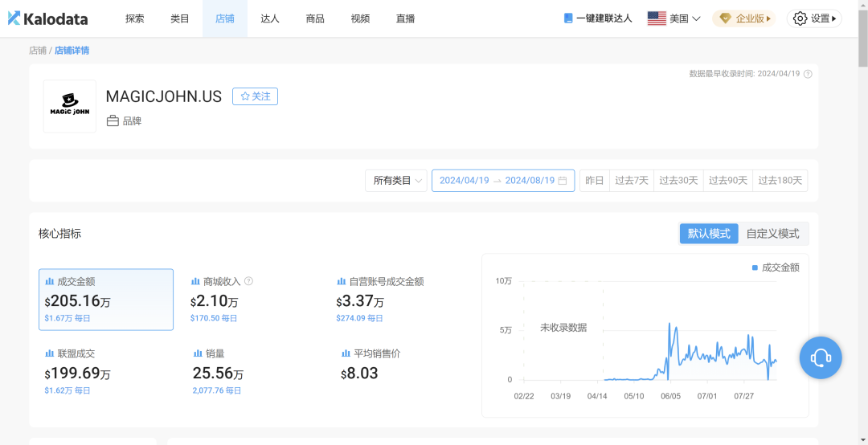The width and height of the screenshot is (868, 445).
Task: Open the 美国 country selector dropdown
Action: [x=674, y=18]
